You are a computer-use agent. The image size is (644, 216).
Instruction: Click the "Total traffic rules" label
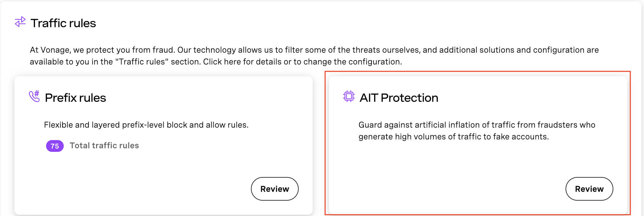(104, 146)
